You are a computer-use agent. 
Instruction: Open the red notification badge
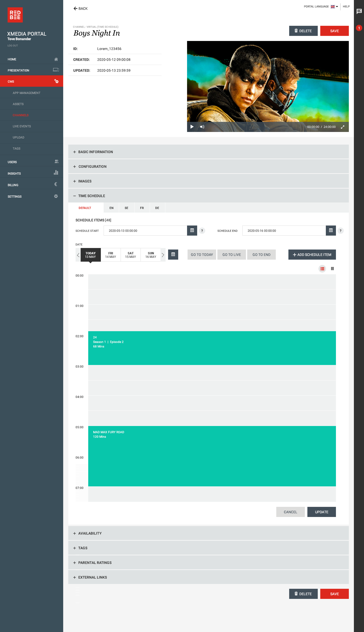point(359,28)
